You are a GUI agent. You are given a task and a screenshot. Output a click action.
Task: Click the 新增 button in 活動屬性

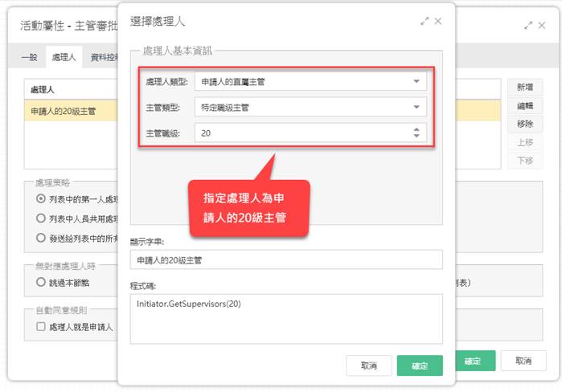(525, 87)
